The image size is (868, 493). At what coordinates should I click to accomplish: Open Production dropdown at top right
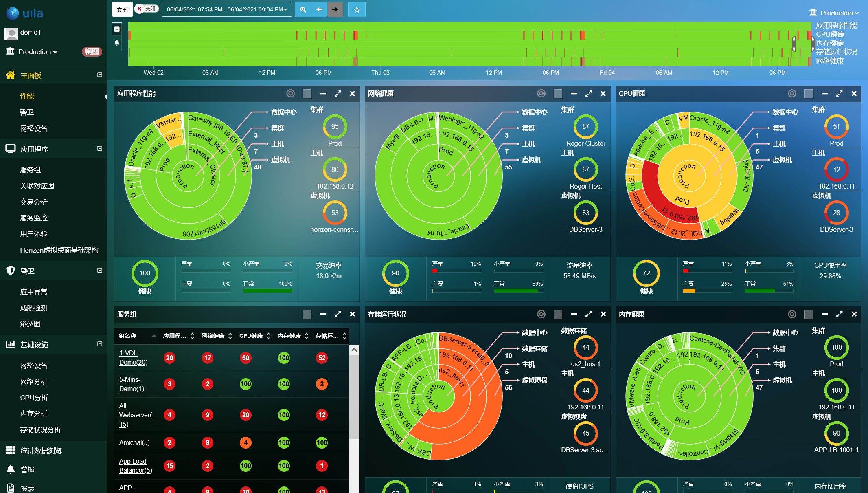point(835,13)
